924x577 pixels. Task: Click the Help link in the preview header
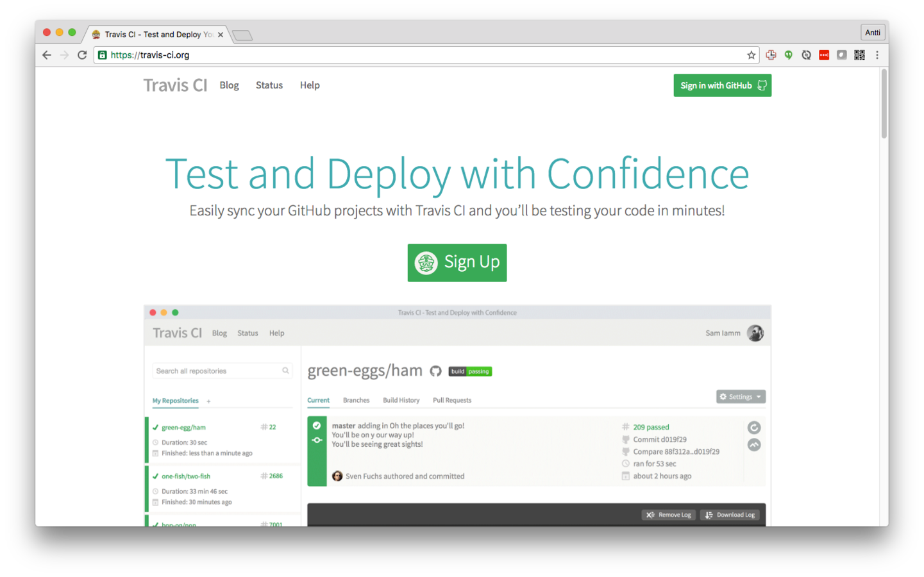click(x=276, y=333)
